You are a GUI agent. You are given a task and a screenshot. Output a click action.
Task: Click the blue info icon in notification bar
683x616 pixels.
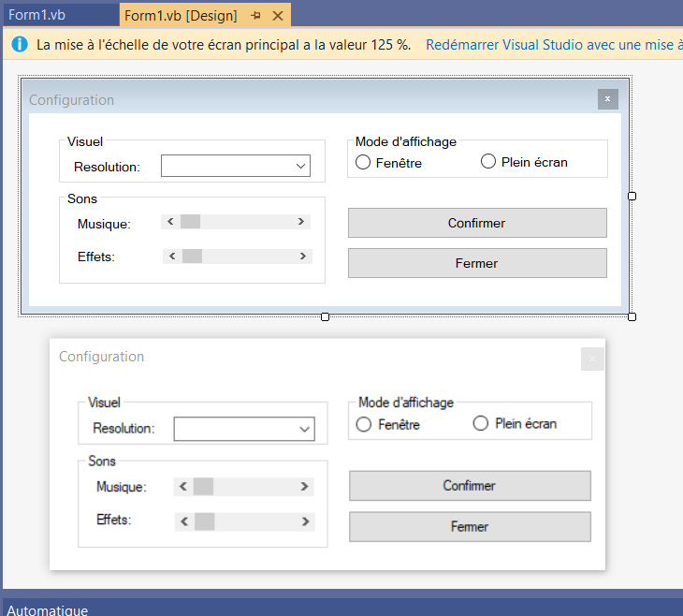(x=20, y=44)
